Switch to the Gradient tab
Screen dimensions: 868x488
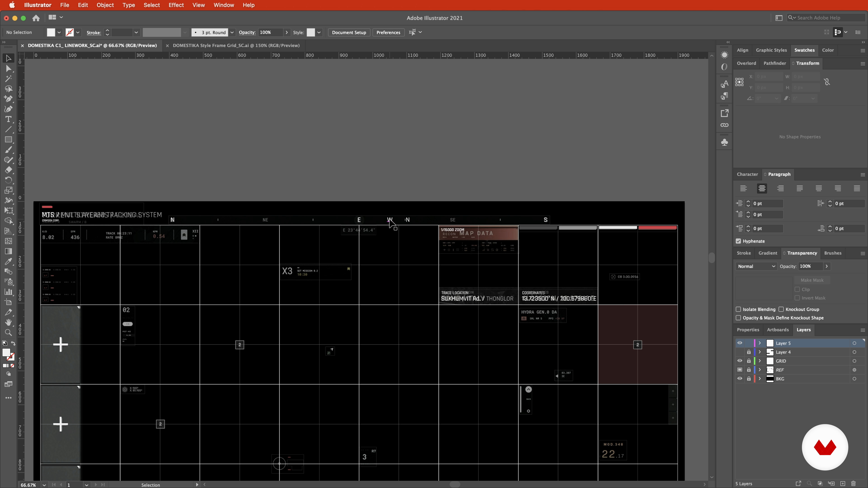(x=768, y=253)
